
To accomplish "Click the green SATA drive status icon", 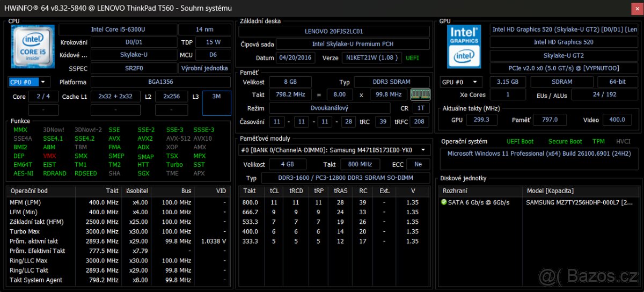I will (x=444, y=202).
